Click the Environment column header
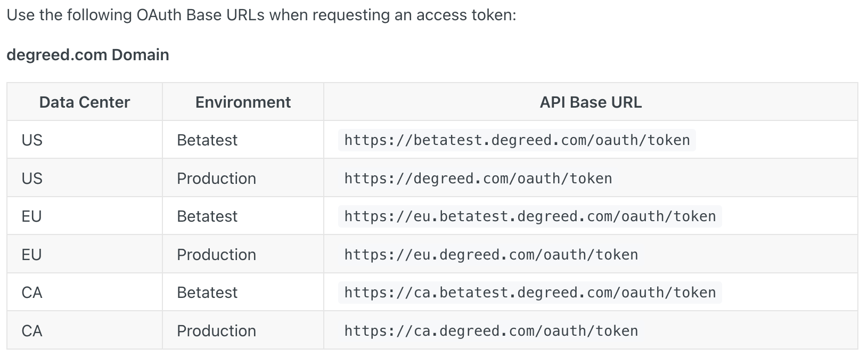 tap(243, 102)
